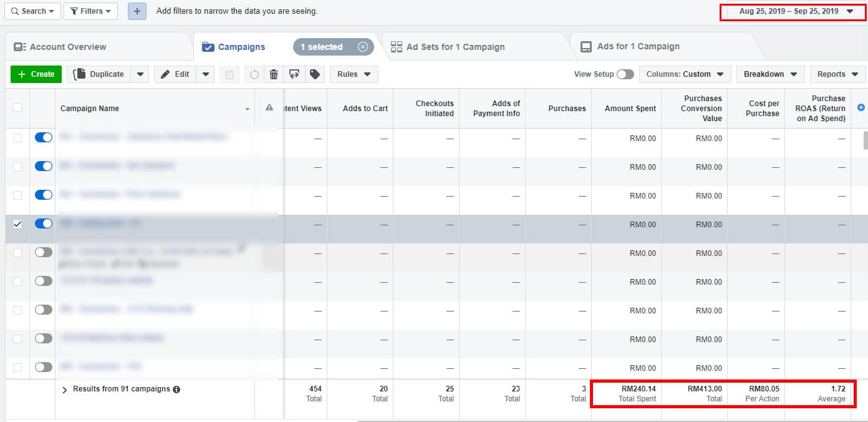Click the tag icon in toolbar
This screenshot has width=868, height=422.
click(x=315, y=74)
